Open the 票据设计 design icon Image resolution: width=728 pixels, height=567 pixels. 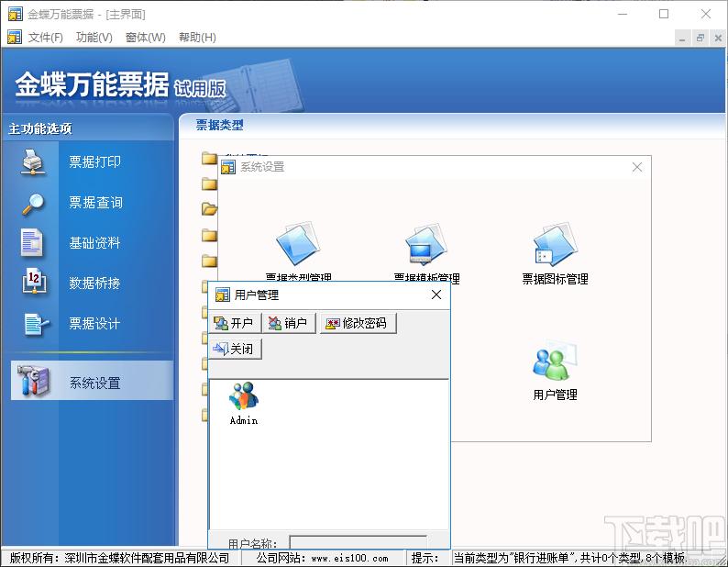36,324
